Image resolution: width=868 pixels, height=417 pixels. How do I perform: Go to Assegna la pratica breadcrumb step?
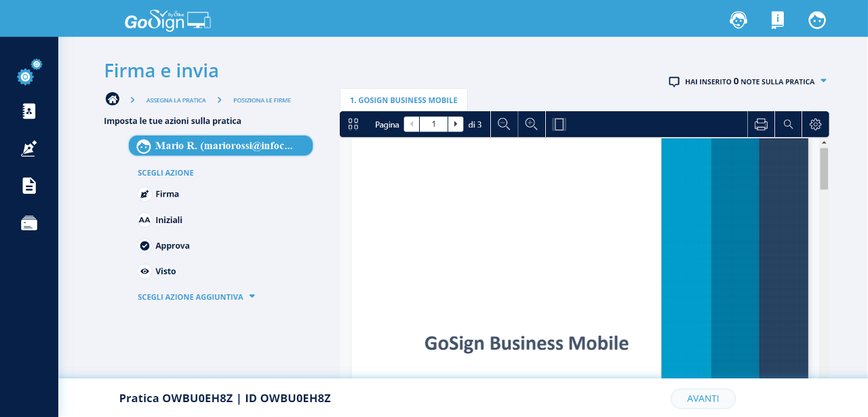(x=176, y=100)
